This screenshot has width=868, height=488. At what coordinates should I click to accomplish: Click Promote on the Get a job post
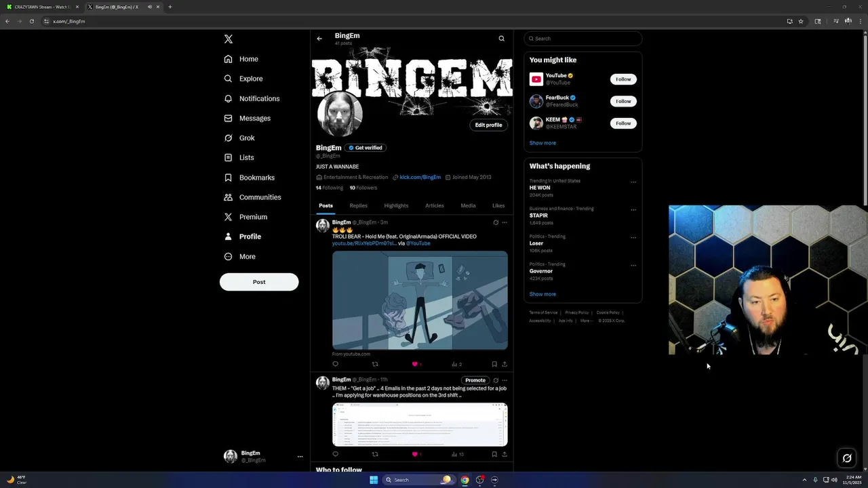(475, 380)
